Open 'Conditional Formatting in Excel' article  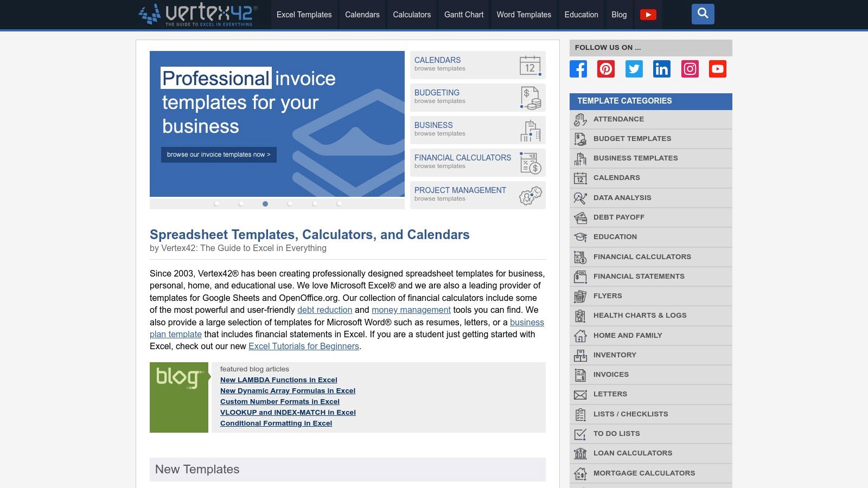[276, 423]
